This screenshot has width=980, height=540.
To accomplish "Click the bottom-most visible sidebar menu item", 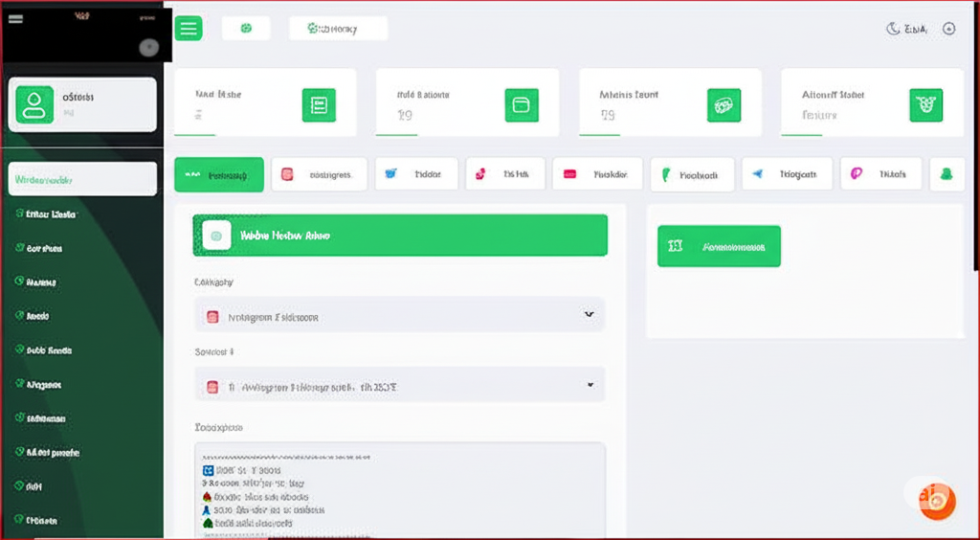I will point(36,520).
